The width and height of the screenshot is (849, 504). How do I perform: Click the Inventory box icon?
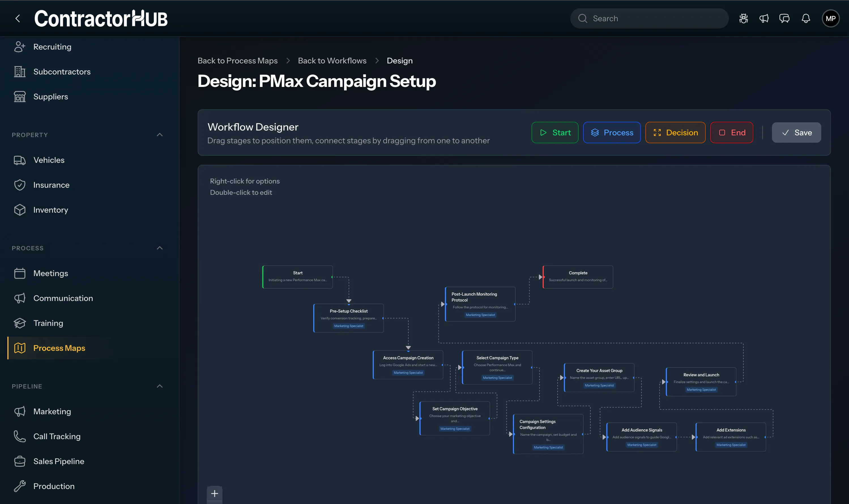[x=20, y=210]
